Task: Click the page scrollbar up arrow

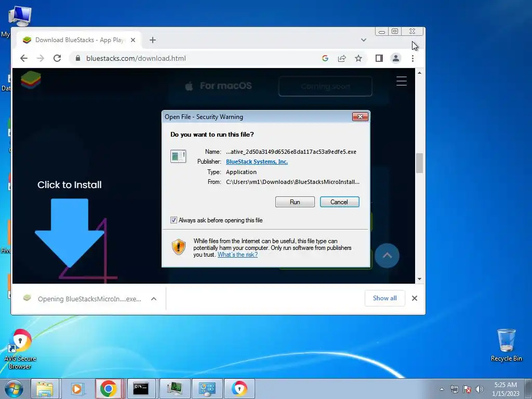Action: tap(420, 73)
